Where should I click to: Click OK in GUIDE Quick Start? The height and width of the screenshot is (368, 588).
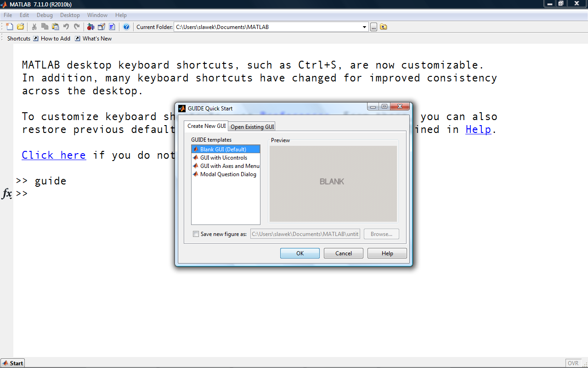(300, 253)
